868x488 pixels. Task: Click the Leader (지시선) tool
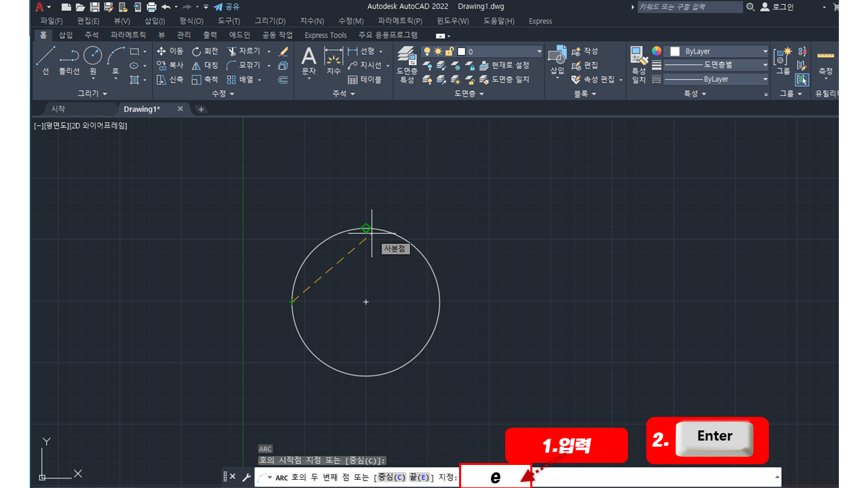point(365,66)
